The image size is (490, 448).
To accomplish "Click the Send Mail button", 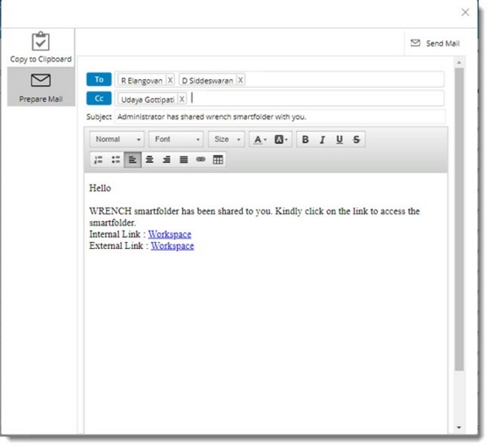I will click(435, 44).
